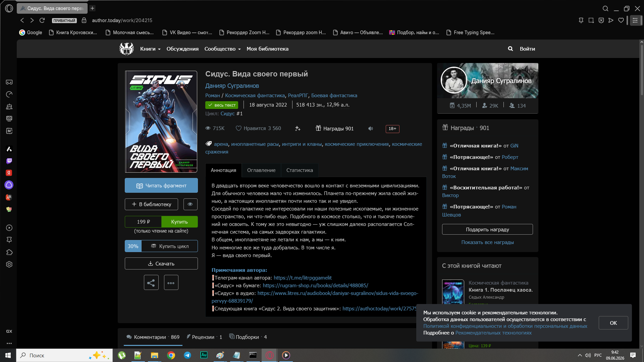The height and width of the screenshot is (362, 644).
Task: Open the Easy Setup menu icon
Action: pos(635,20)
